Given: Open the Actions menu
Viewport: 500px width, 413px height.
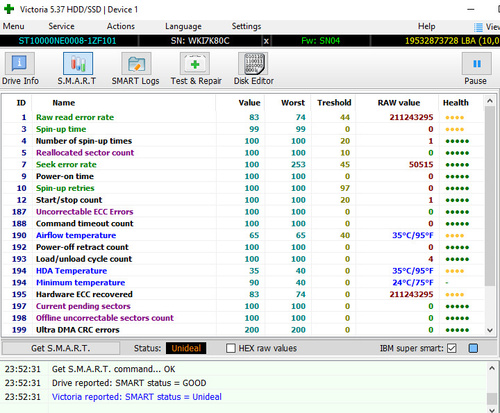Looking at the screenshot, I should (x=121, y=26).
